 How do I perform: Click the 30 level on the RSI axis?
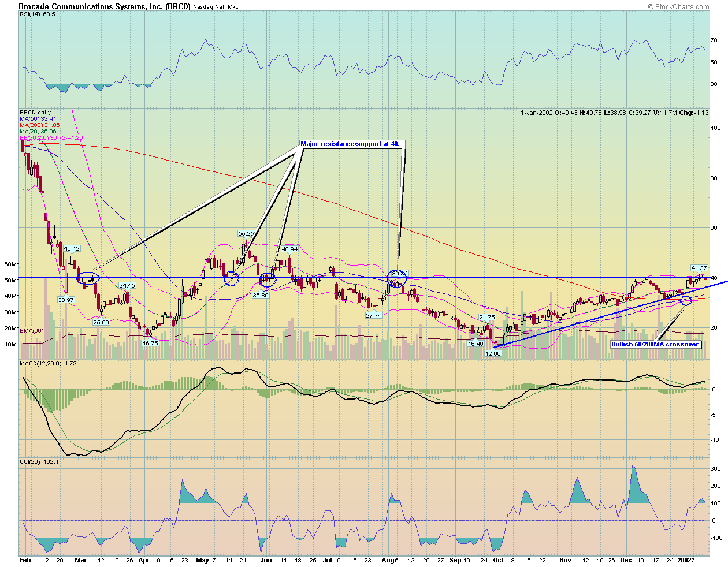(x=714, y=84)
